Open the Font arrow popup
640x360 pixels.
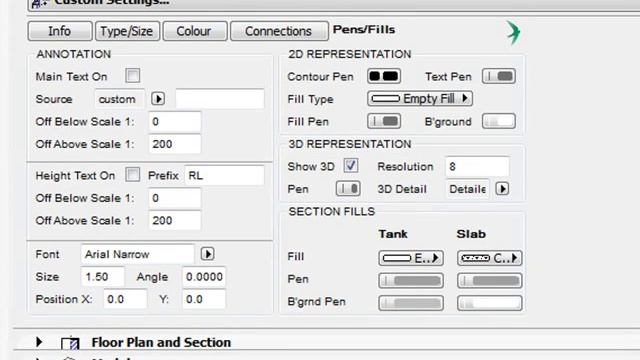207,254
